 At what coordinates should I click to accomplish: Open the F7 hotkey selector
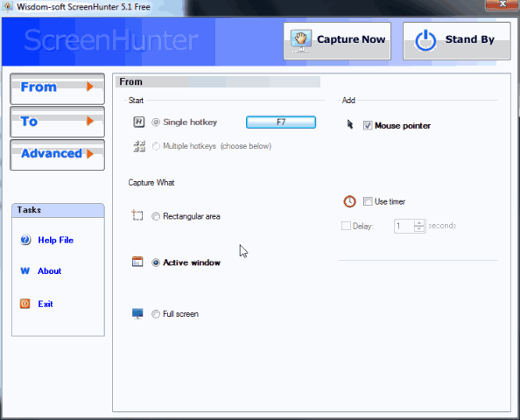pyautogui.click(x=281, y=122)
